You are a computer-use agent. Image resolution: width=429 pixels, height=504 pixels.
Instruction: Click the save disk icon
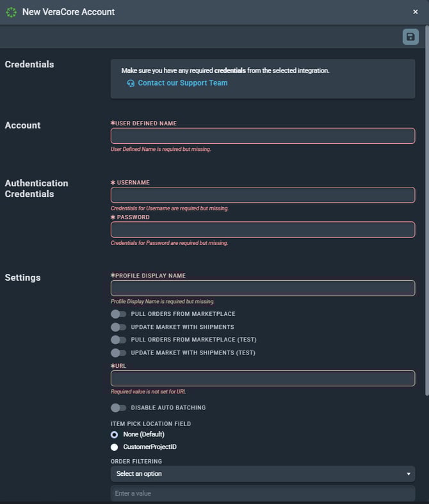point(410,36)
